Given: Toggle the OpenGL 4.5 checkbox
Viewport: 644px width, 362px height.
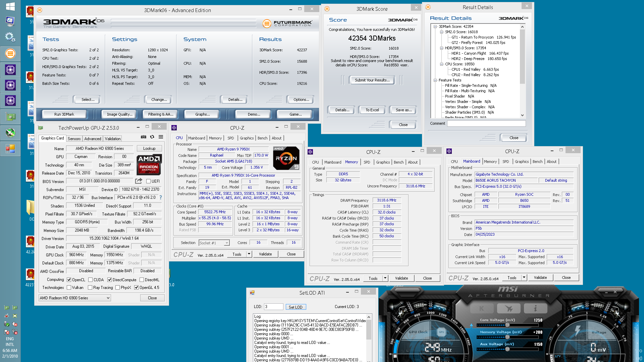Looking at the screenshot, I should point(136,288).
